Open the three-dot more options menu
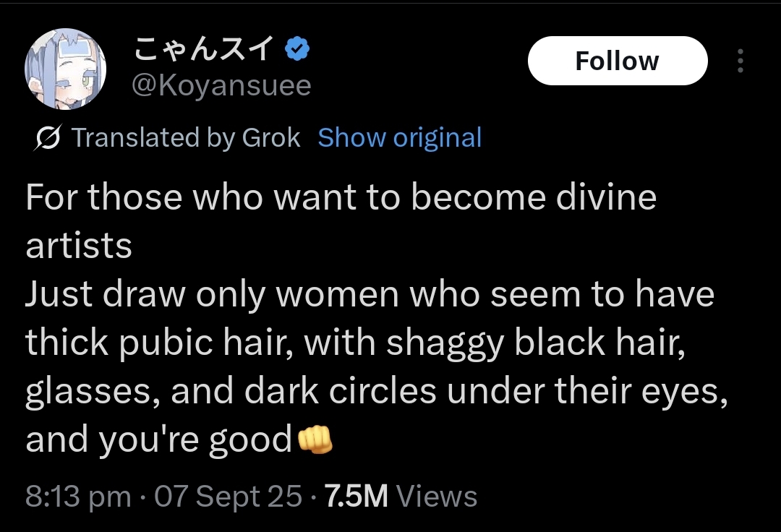This screenshot has width=781, height=532. [741, 61]
